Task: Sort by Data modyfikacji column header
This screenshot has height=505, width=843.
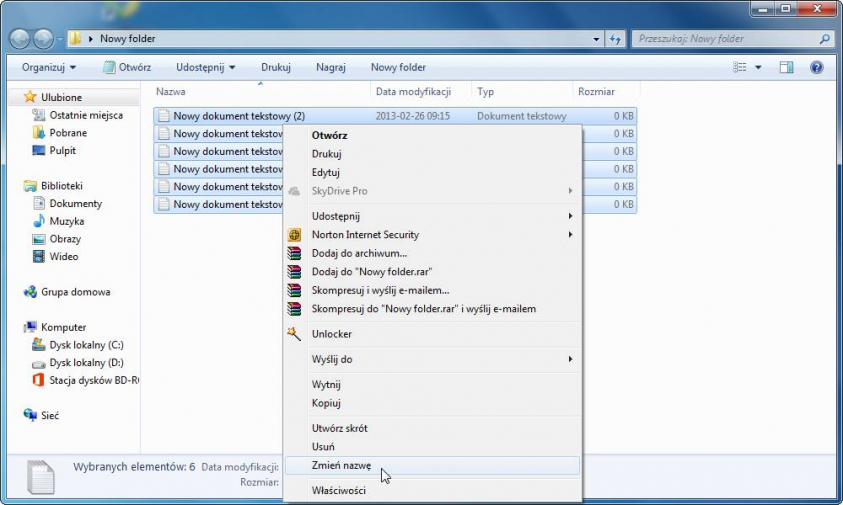Action: point(413,91)
